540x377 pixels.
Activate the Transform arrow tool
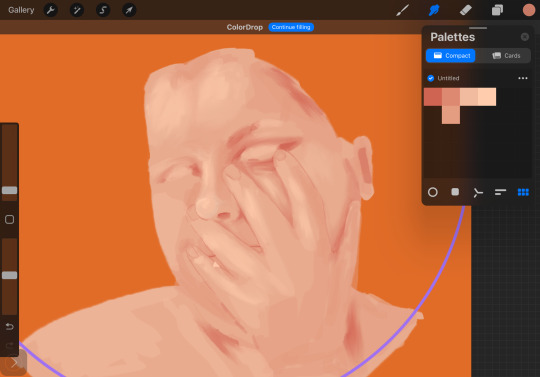[x=129, y=10]
